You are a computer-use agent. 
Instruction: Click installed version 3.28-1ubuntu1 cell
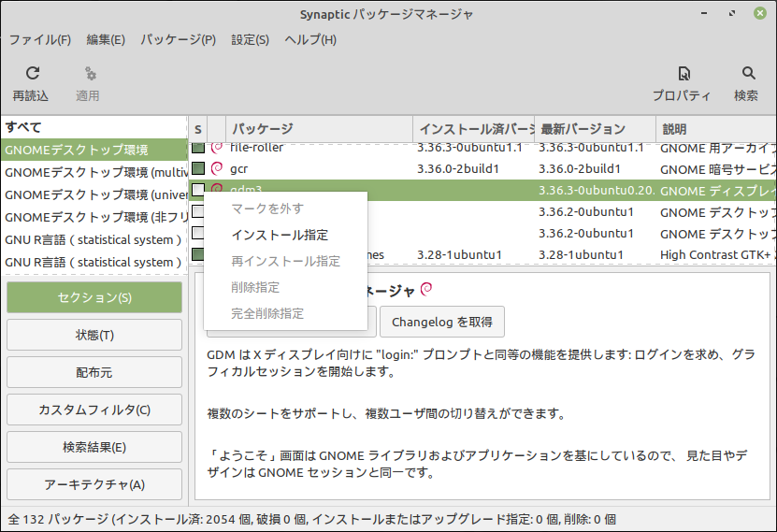pyautogui.click(x=459, y=254)
